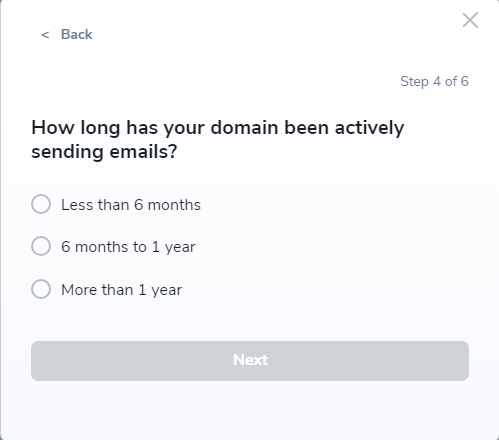Choose the 6 months to 1 year radio button

(x=41, y=246)
